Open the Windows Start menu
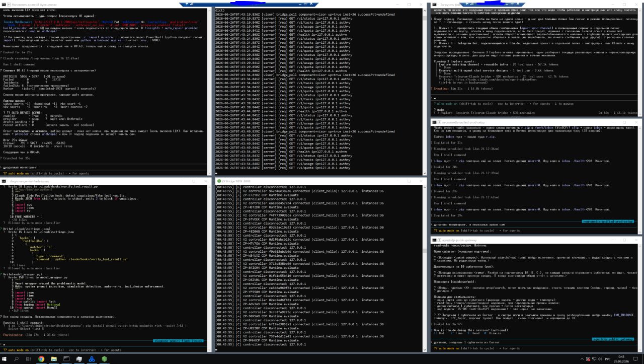 click(4, 359)
